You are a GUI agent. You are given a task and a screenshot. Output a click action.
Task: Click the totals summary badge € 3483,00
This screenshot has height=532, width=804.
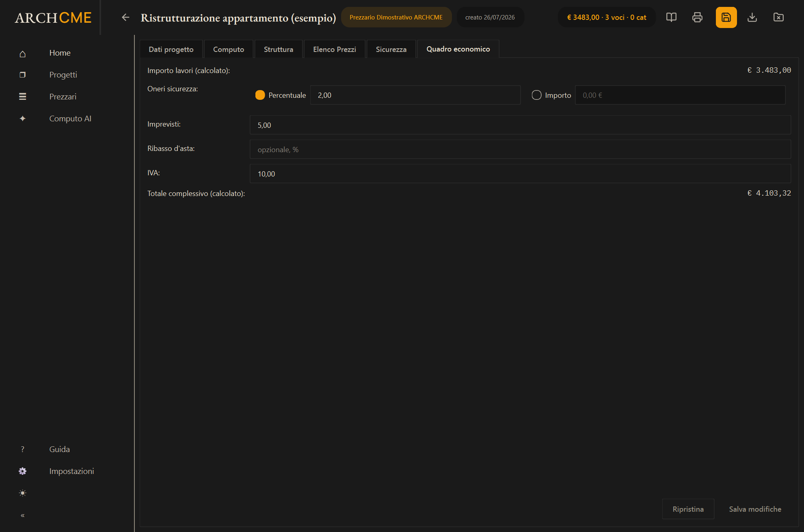coord(606,17)
